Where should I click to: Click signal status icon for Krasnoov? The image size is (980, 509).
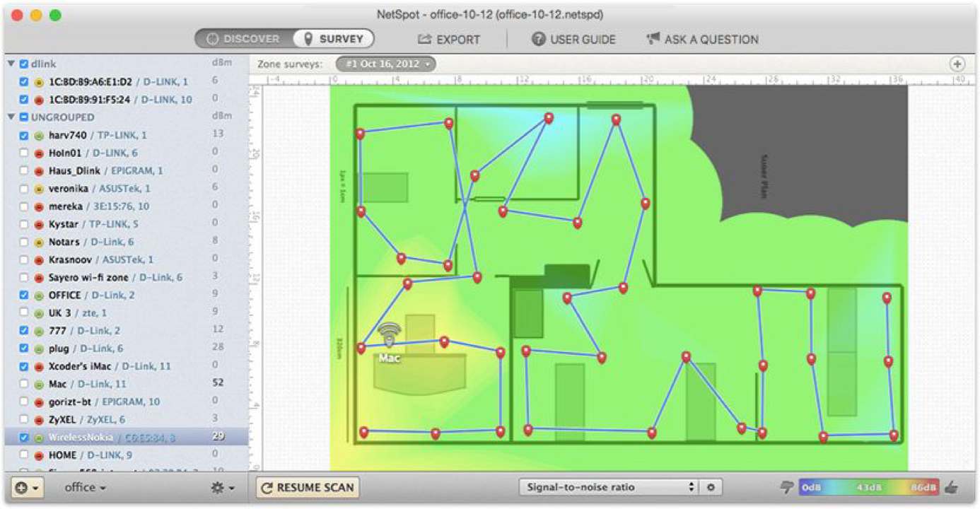pyautogui.click(x=39, y=259)
